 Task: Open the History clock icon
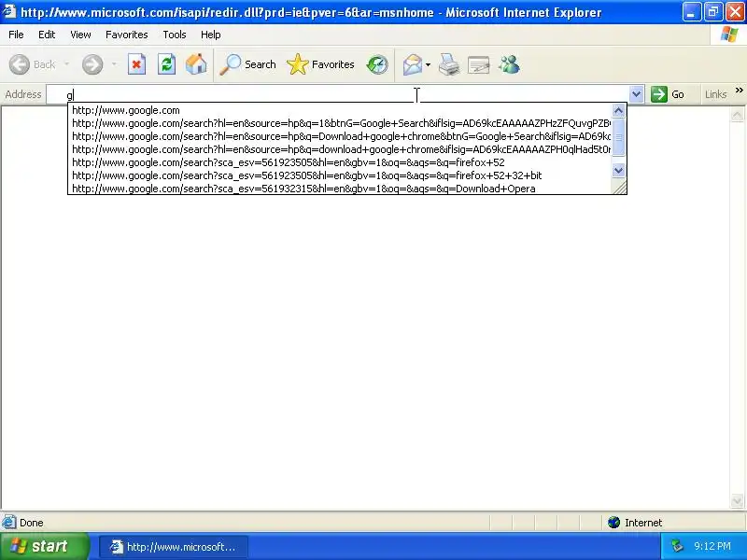377,64
